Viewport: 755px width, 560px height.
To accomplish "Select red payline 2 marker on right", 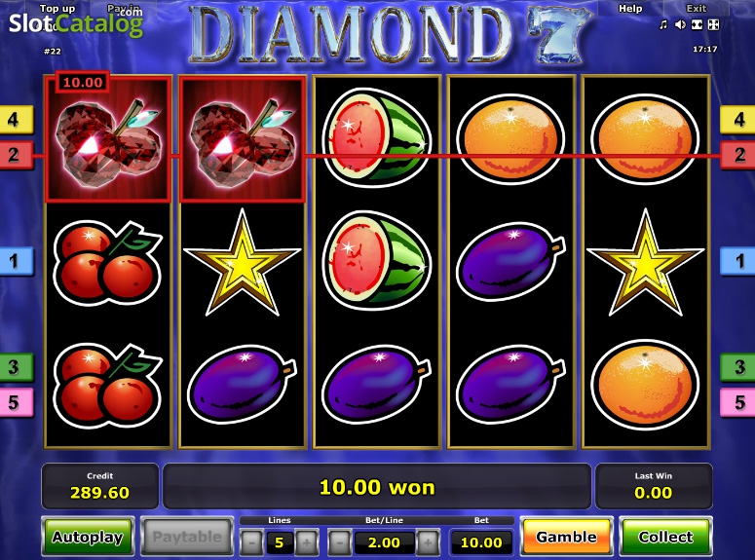I will tap(737, 155).
